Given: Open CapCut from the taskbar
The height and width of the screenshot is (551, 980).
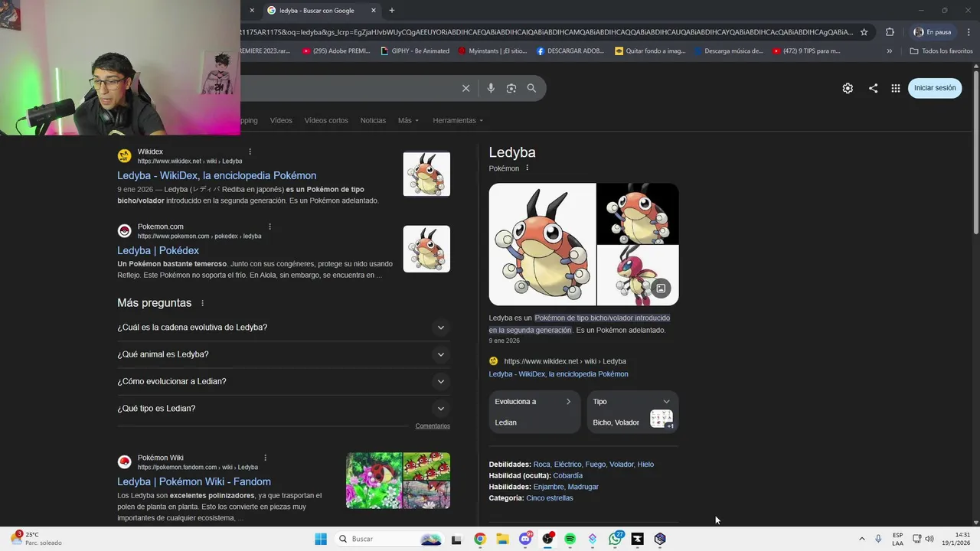Looking at the screenshot, I should 637,539.
